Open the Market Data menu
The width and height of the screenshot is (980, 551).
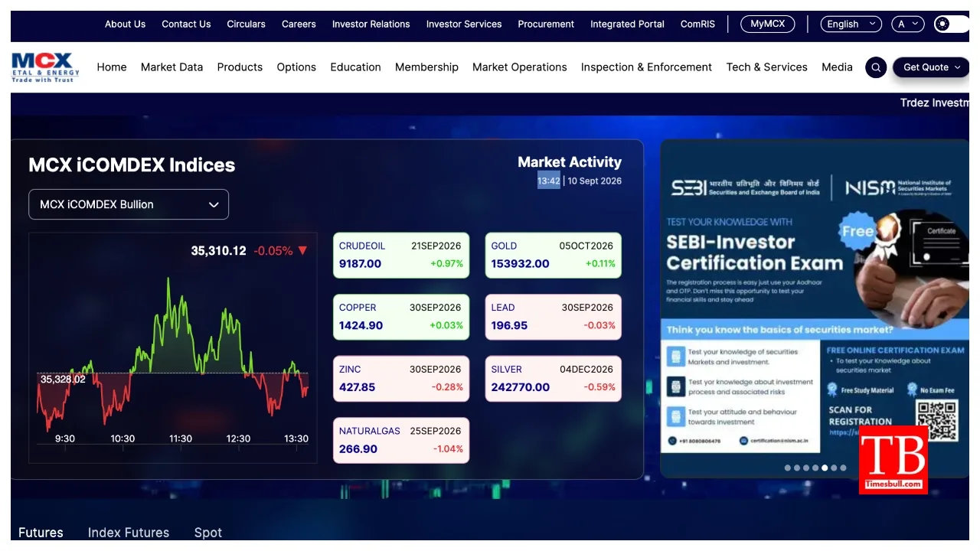coord(172,67)
